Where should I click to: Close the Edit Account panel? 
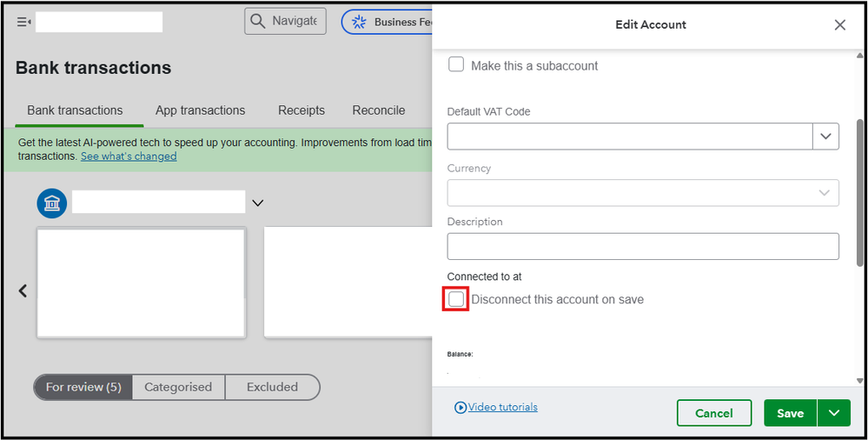[x=839, y=25]
